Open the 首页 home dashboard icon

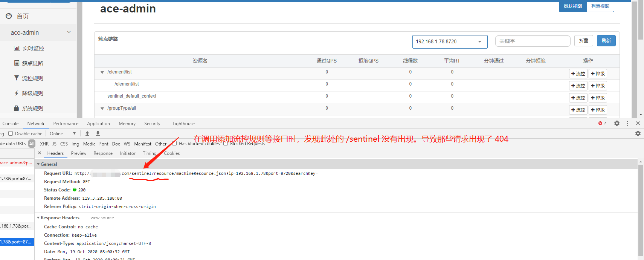(x=9, y=16)
